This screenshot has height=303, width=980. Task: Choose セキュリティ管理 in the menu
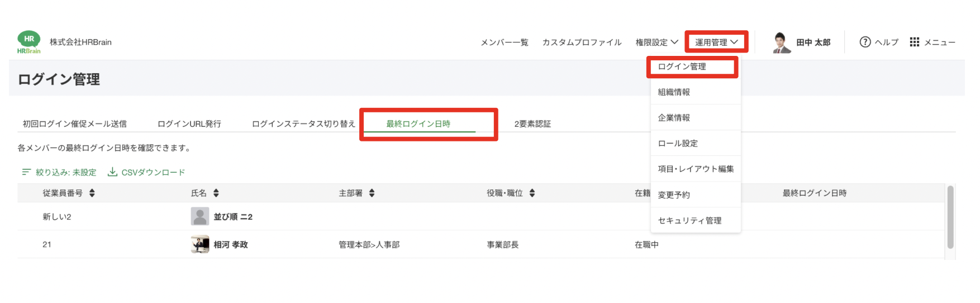pos(689,221)
